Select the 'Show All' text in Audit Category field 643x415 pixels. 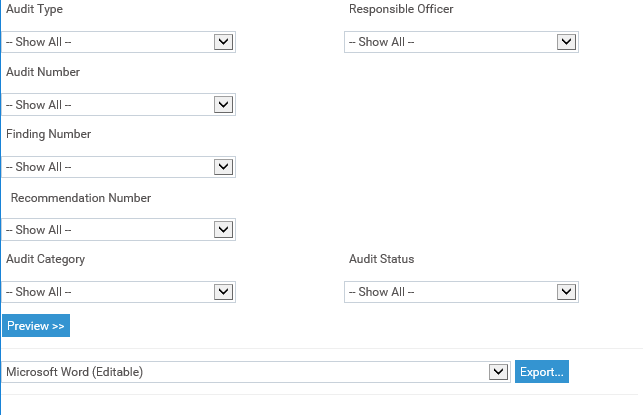click(x=39, y=292)
